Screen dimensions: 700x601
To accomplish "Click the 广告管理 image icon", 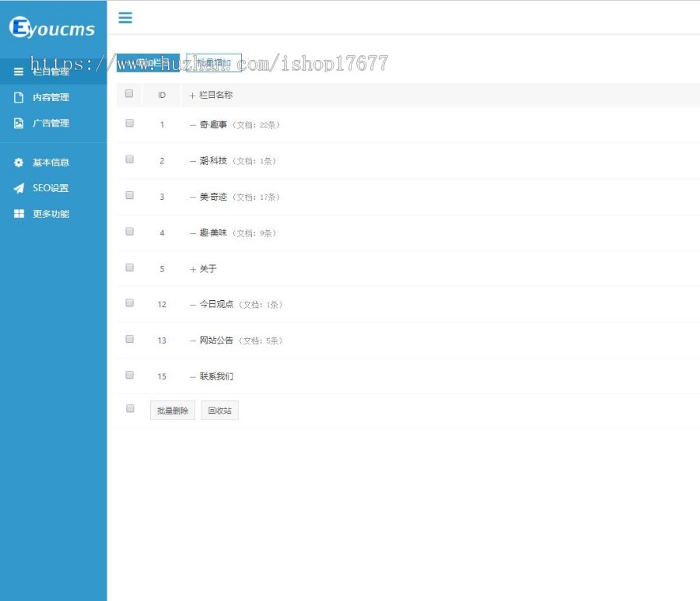I will (x=19, y=123).
